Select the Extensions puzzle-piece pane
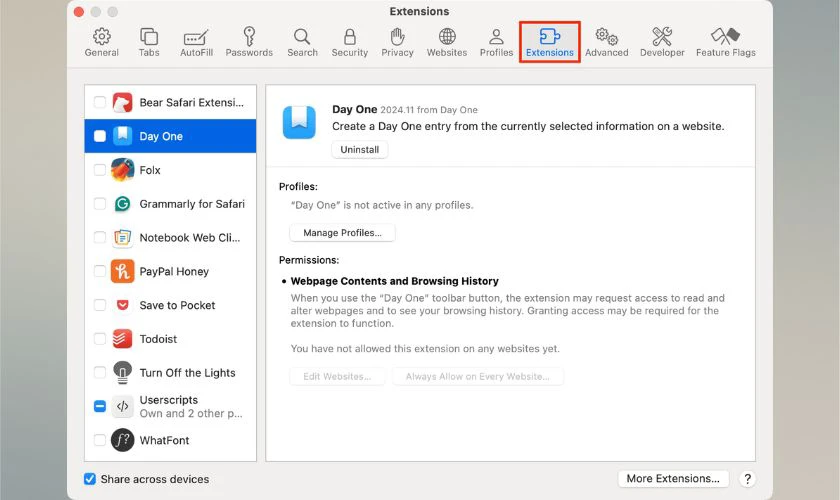 (x=550, y=42)
